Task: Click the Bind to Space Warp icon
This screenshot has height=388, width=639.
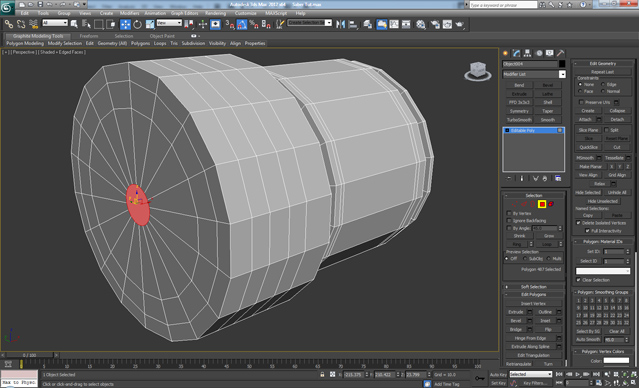Action: [x=33, y=24]
